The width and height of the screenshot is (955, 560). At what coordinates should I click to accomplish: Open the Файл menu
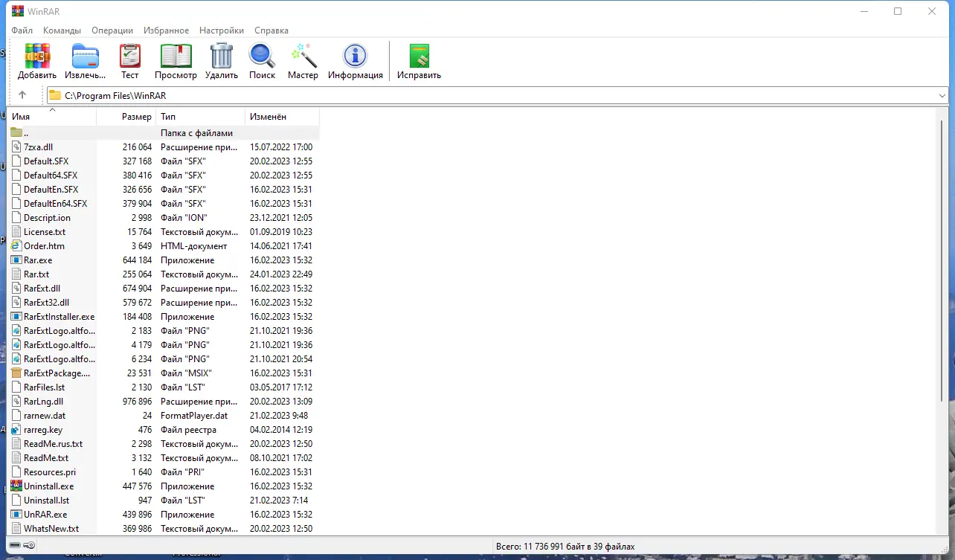(x=22, y=30)
